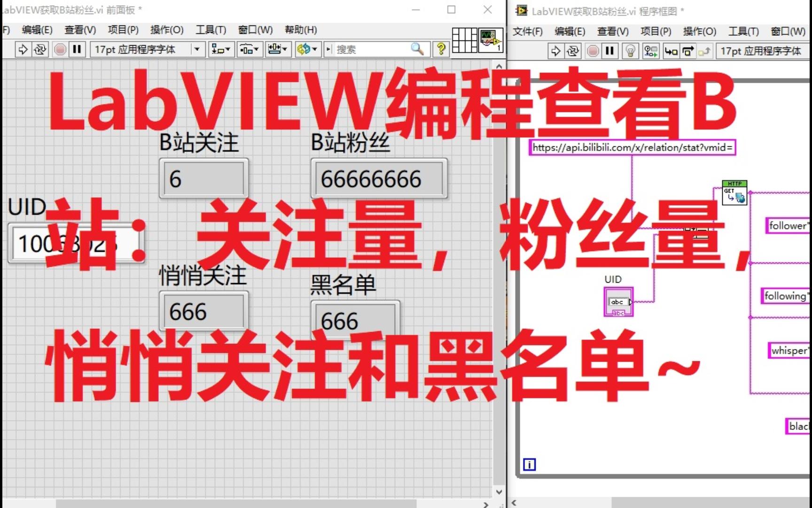Click LabVIEW icon in block diagram title bar
Image resolution: width=812 pixels, height=508 pixels.
(x=521, y=10)
